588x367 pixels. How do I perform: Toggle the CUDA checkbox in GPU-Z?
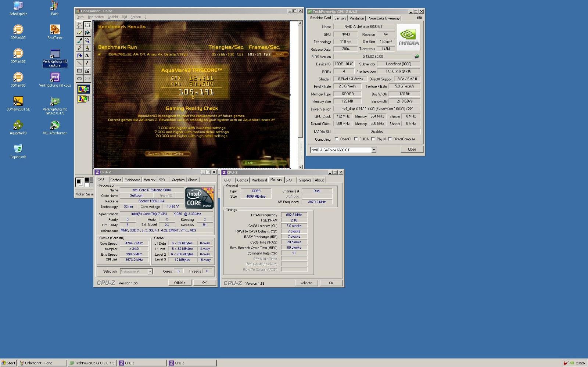356,139
